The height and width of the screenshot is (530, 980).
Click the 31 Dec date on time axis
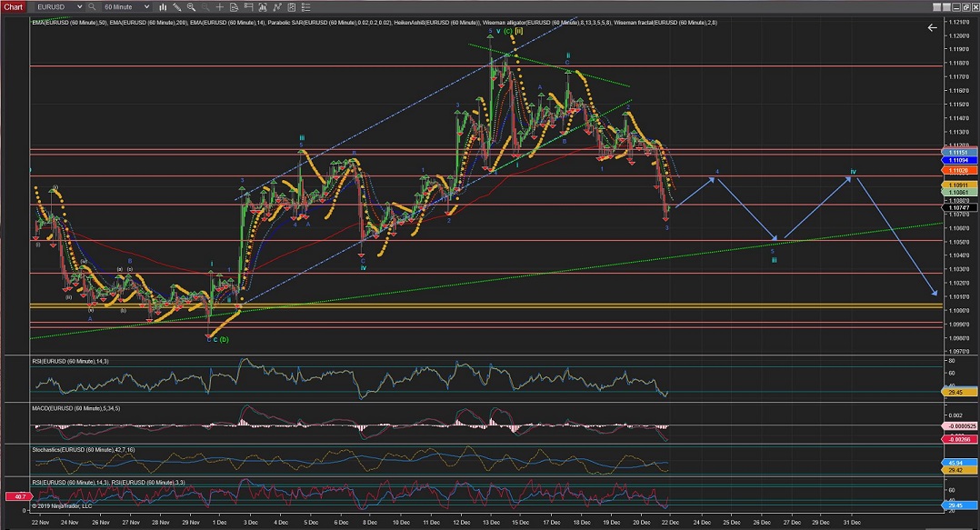tap(852, 523)
